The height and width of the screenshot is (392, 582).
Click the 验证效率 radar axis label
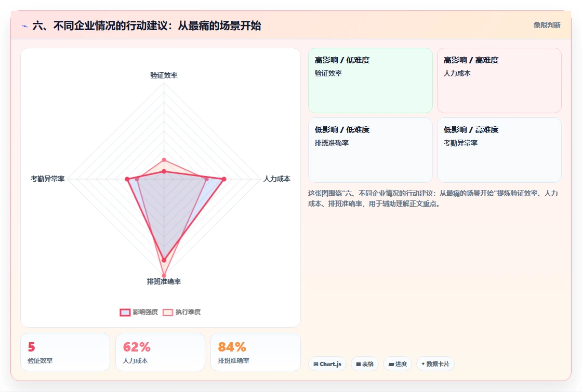pos(164,75)
